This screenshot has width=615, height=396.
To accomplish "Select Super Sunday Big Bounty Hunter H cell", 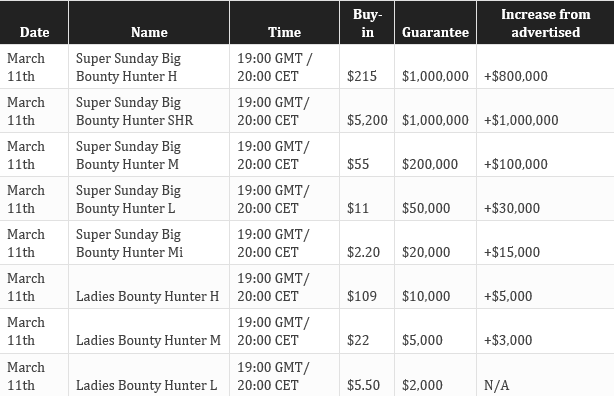I will tap(149, 67).
